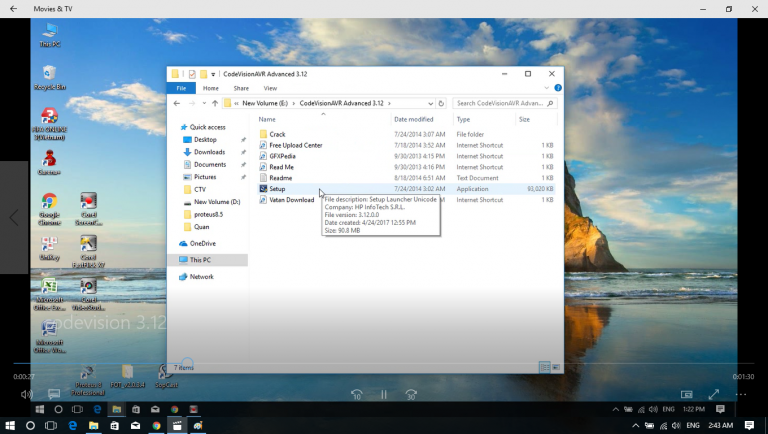Open the player's more options ellipsis

pyautogui.click(x=740, y=395)
